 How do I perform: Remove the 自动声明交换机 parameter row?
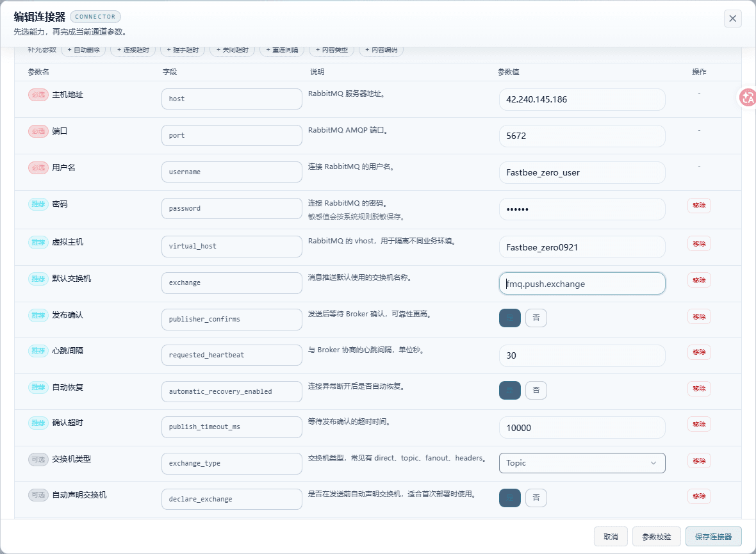(699, 496)
